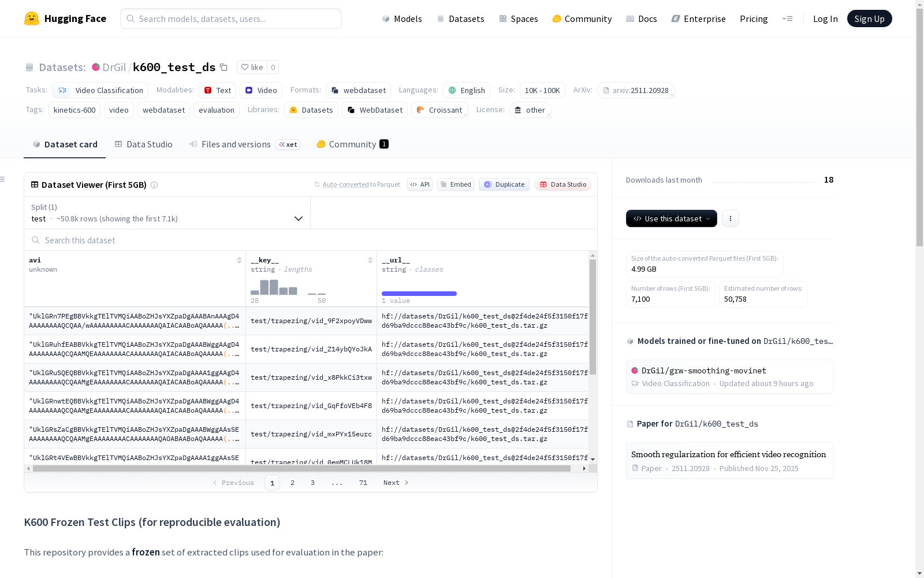
Task: Click the table's horizontal scrollbar
Action: 302,468
